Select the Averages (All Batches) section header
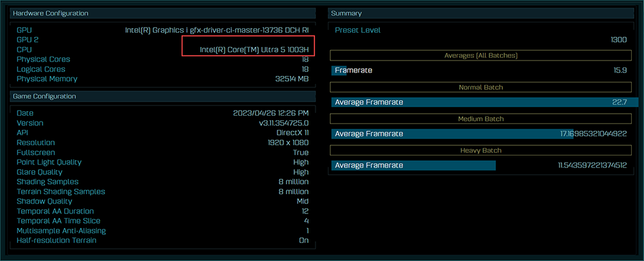 point(480,56)
